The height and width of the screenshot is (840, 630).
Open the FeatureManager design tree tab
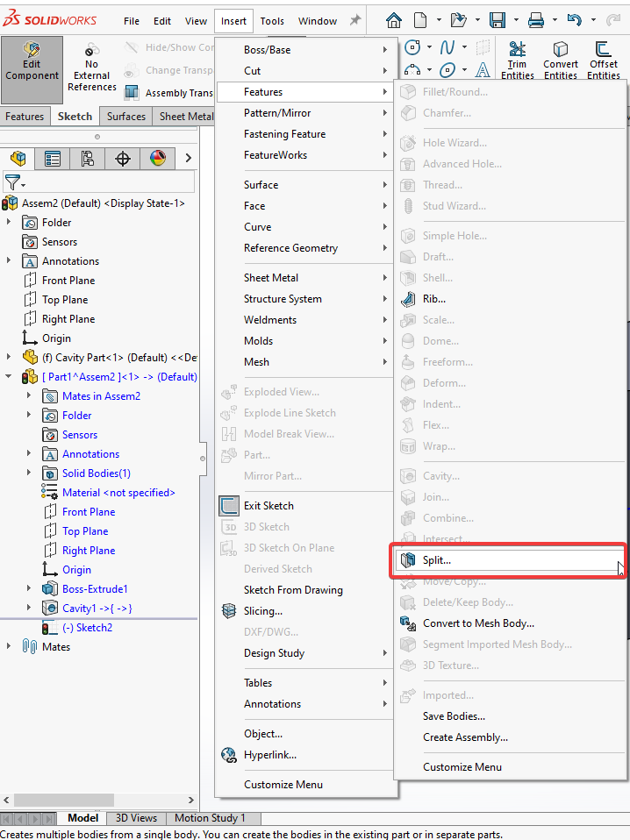[x=18, y=158]
